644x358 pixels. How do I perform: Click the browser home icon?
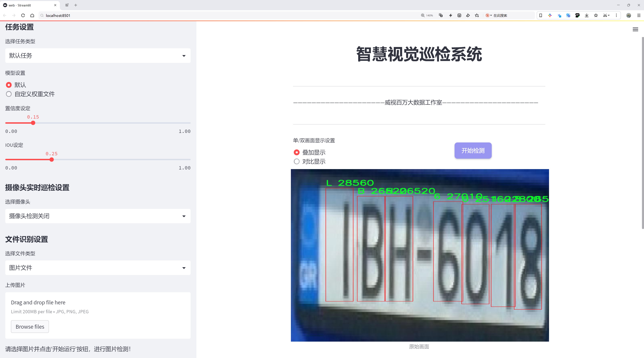32,16
